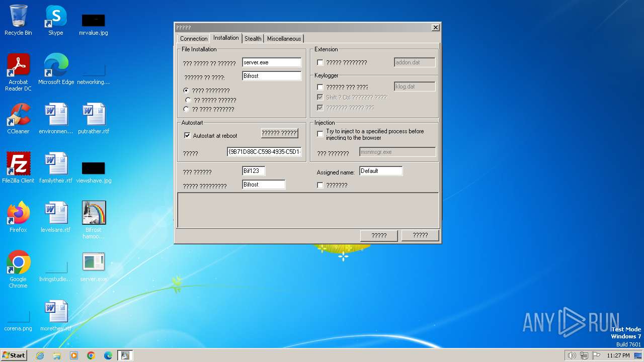
Task: Edit the Assigned name Default field
Action: pos(381,171)
